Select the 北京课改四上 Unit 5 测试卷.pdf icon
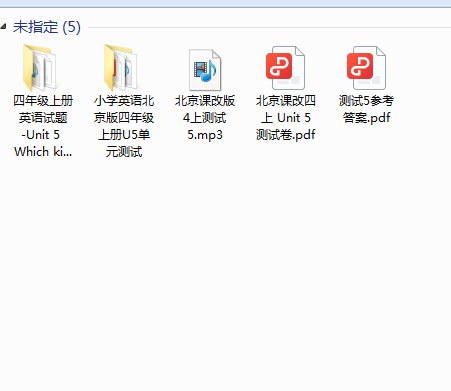 point(286,68)
